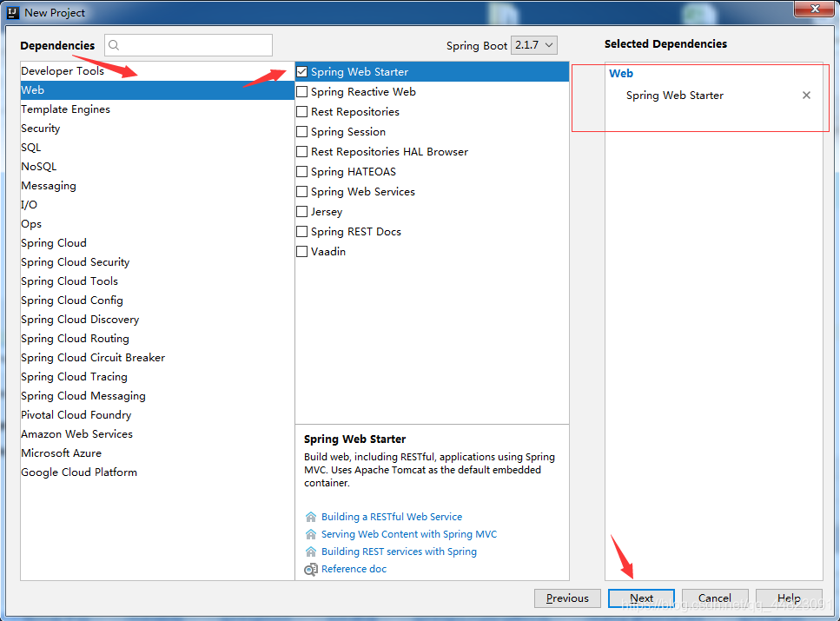The width and height of the screenshot is (840, 621).
Task: Click the IntelliJ logo in title bar
Action: 13,12
